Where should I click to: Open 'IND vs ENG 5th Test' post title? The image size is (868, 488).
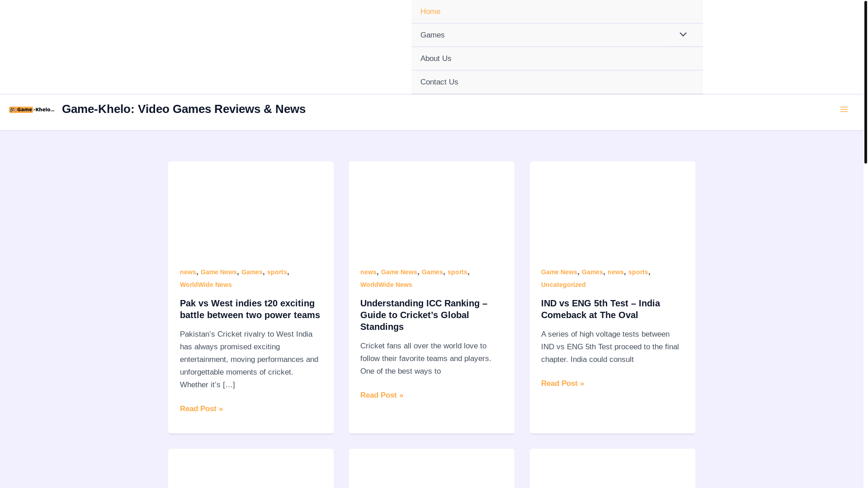click(x=600, y=309)
